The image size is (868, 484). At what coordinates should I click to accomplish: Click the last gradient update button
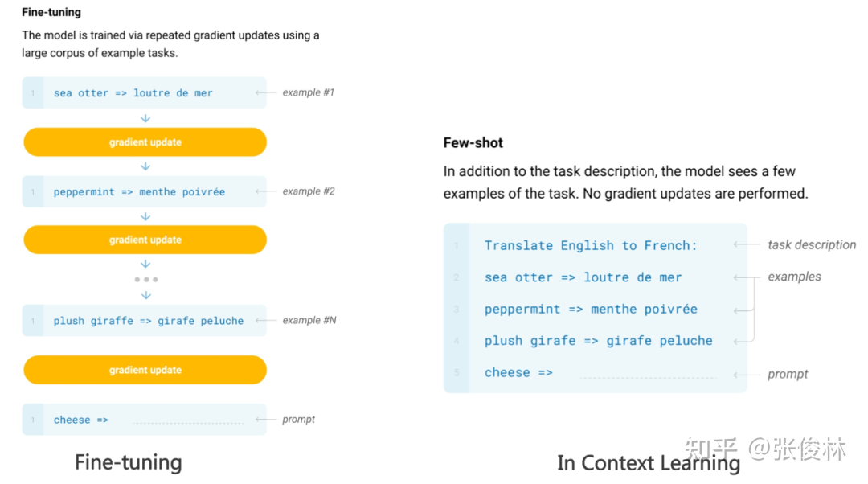click(x=145, y=370)
